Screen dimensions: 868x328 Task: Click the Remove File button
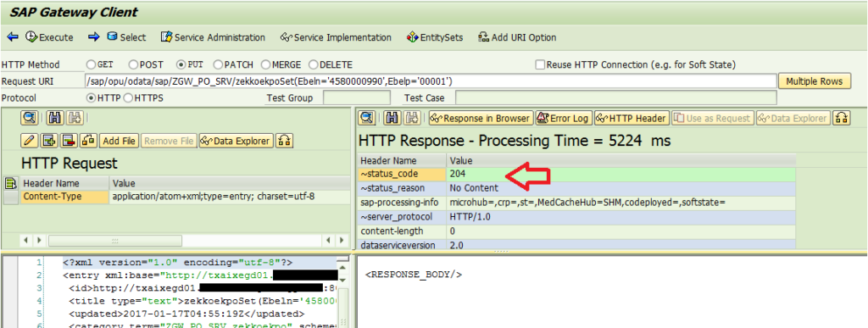169,141
